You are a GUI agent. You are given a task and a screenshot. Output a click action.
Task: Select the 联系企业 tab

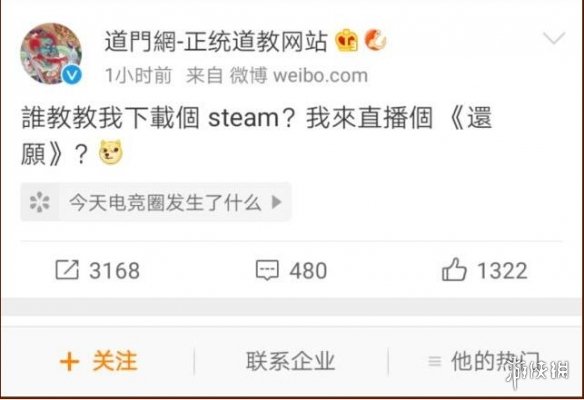(x=291, y=361)
